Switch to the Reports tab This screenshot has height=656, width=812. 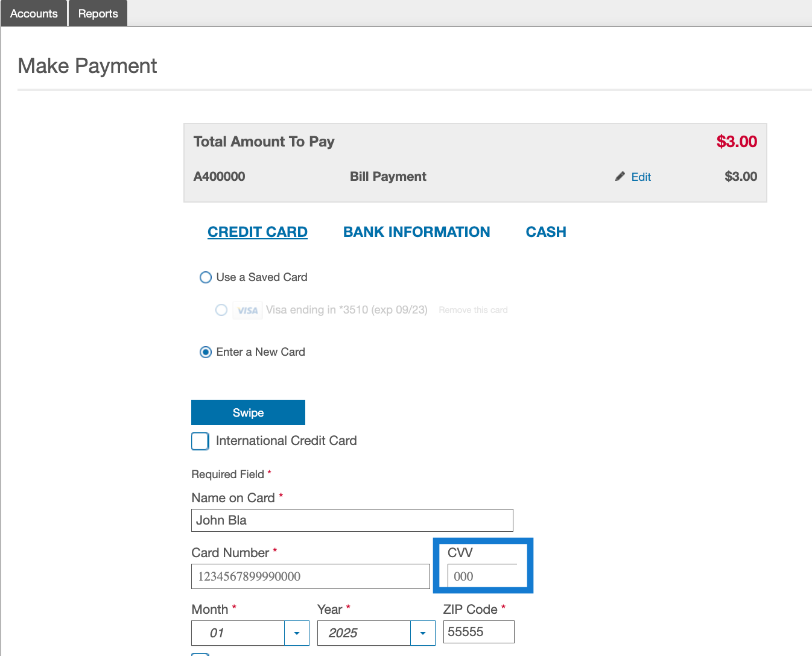[98, 13]
